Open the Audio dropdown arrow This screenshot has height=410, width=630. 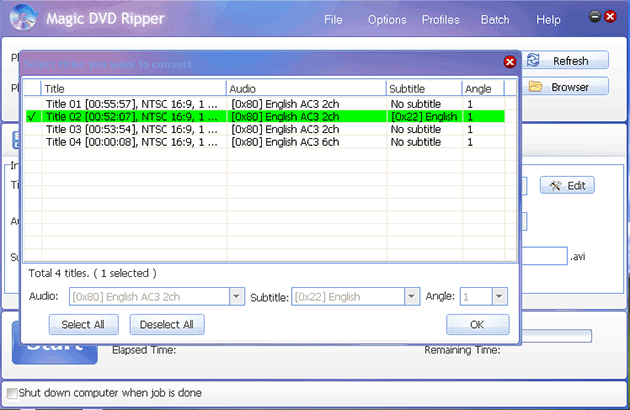[237, 297]
